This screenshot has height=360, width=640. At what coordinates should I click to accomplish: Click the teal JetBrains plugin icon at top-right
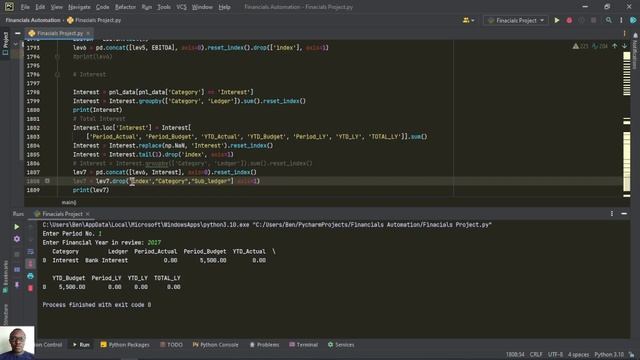633,20
